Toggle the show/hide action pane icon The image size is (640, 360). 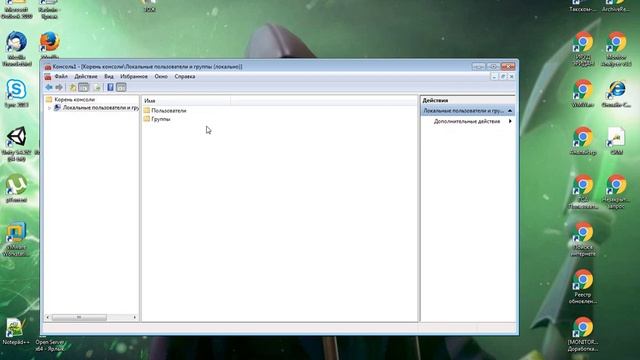point(121,87)
